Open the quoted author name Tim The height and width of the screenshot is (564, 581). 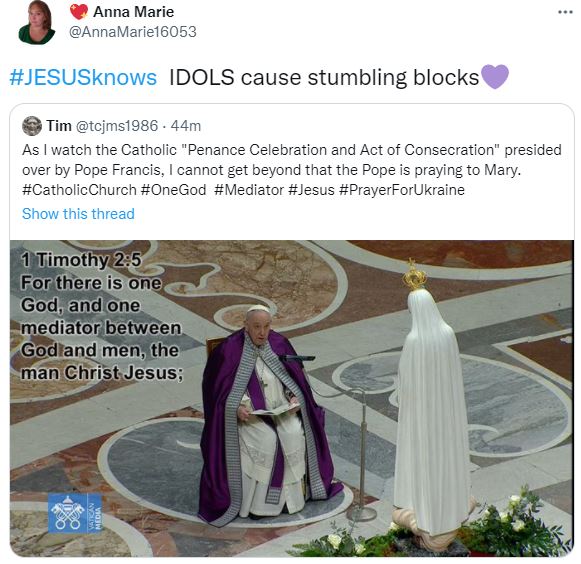point(59,126)
